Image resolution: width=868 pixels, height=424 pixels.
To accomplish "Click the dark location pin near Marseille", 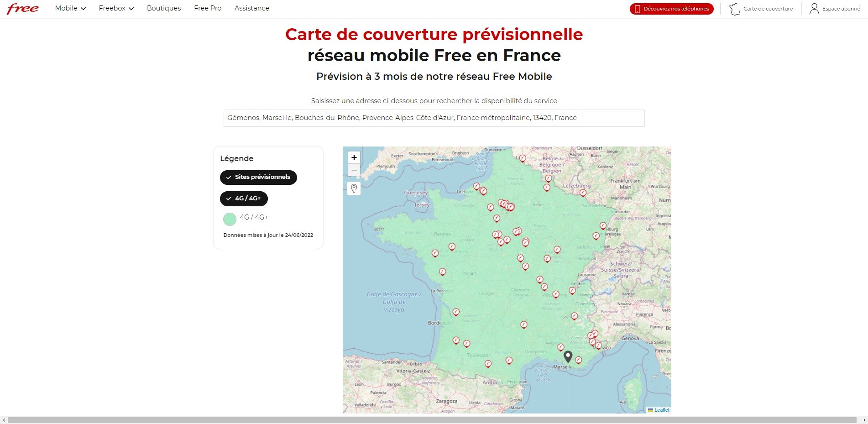I will (568, 357).
